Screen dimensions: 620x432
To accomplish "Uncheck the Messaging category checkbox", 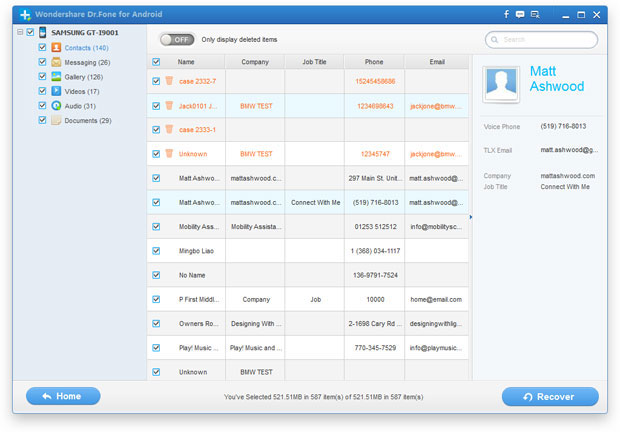I will 42,62.
